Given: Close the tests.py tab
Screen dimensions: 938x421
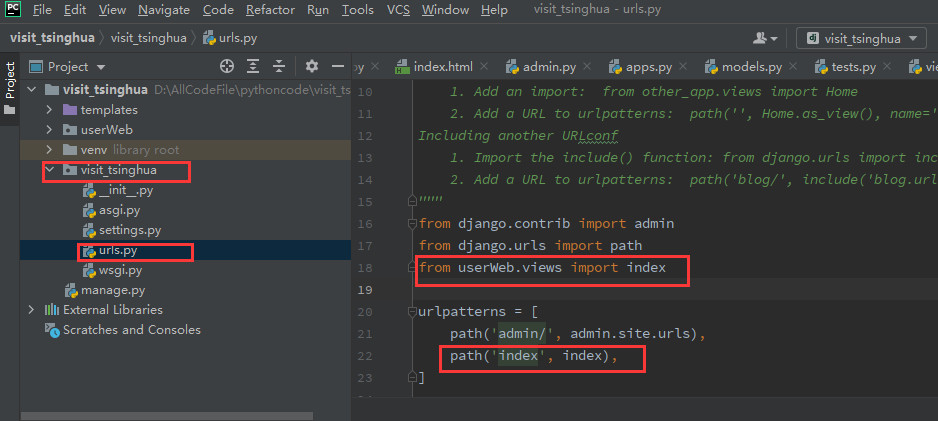Looking at the screenshot, I should click(x=887, y=67).
